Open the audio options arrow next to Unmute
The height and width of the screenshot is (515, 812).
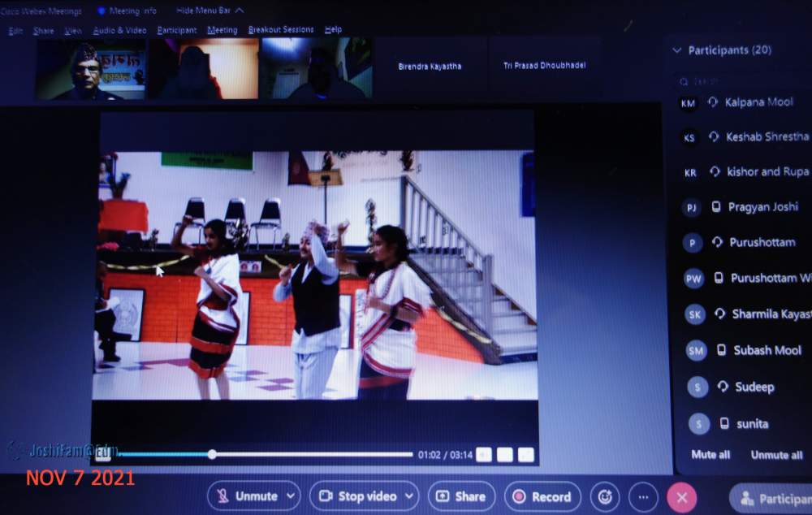[x=292, y=496]
